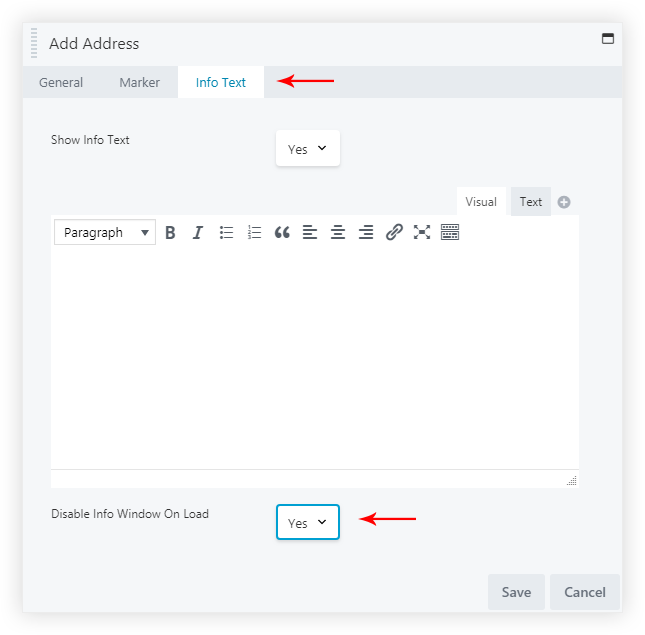Align text center
Screen dimensions: 645x635
(338, 232)
